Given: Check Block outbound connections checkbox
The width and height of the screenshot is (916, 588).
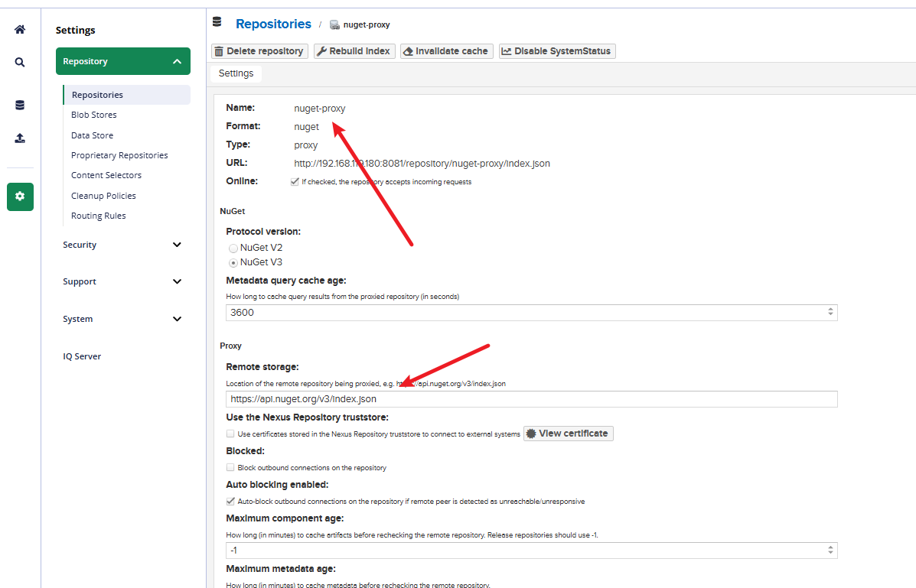Looking at the screenshot, I should pos(230,467).
